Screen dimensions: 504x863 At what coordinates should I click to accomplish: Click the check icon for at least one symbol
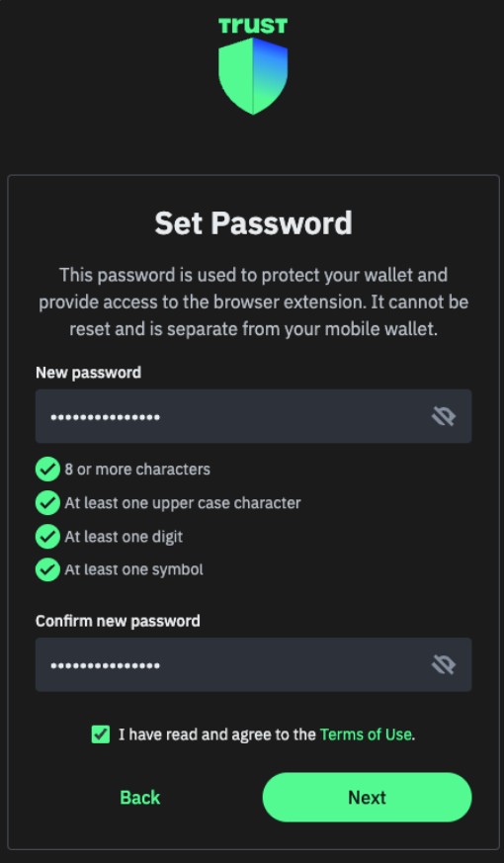pyautogui.click(x=47, y=569)
